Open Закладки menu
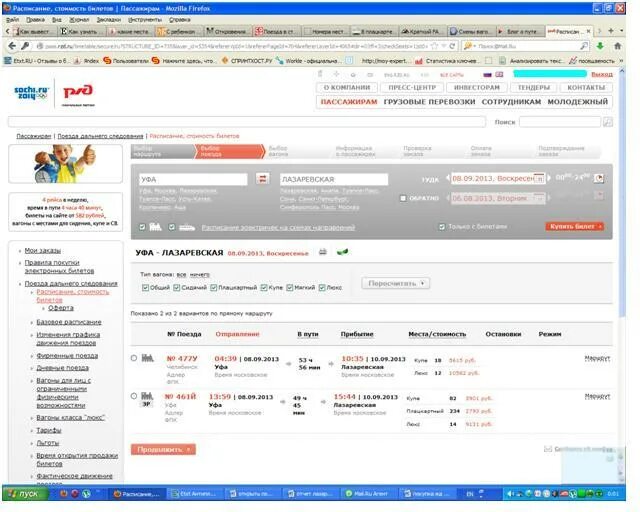 (x=109, y=19)
